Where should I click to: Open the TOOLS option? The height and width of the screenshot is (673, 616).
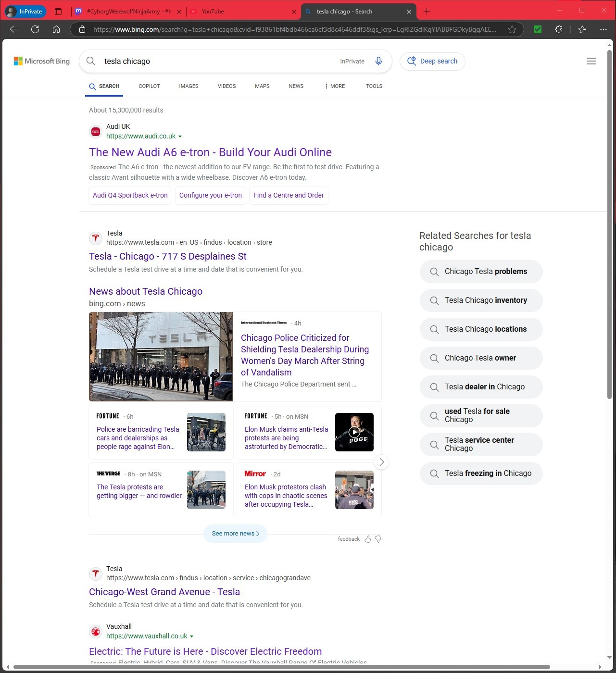[x=374, y=86]
